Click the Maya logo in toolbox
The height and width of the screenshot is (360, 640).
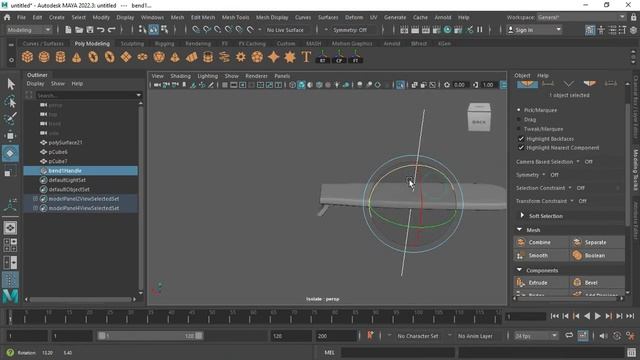(x=10, y=296)
